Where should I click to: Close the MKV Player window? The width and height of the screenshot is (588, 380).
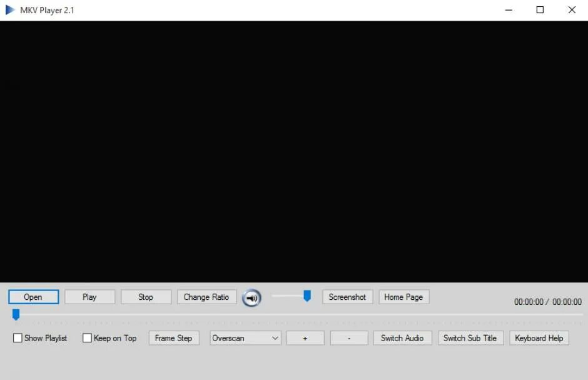pos(572,10)
